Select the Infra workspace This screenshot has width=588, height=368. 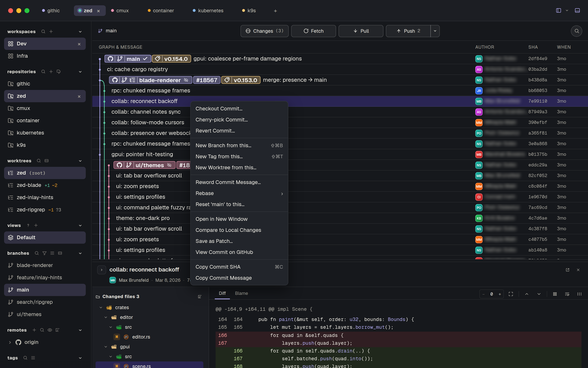coord(45,56)
